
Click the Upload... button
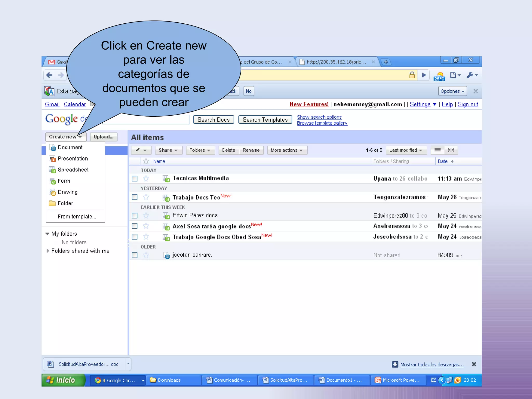104,137
